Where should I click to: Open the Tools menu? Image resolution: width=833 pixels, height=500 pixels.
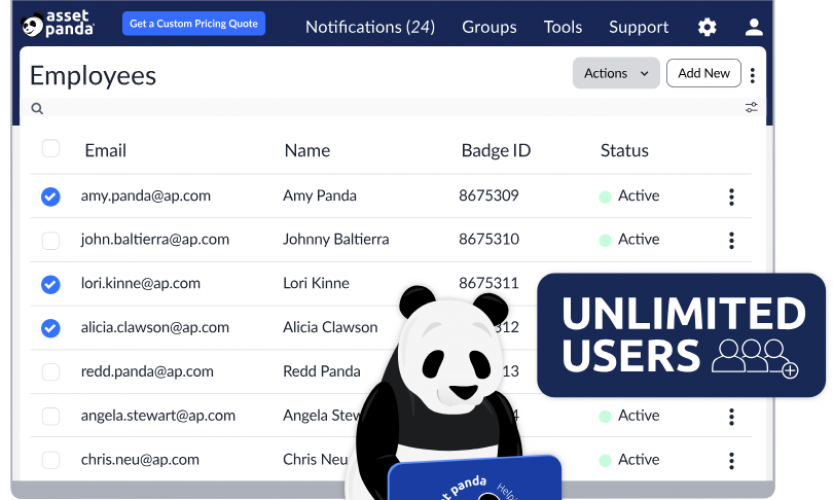[563, 27]
